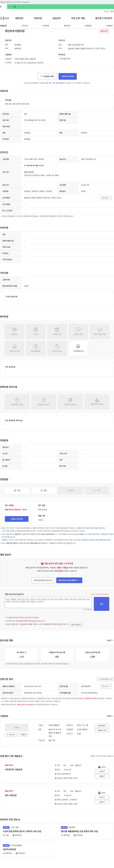This screenshot has width=114, height=868.
Task: Expand 지도 보기 for 김해고용센터
Action: point(106,686)
